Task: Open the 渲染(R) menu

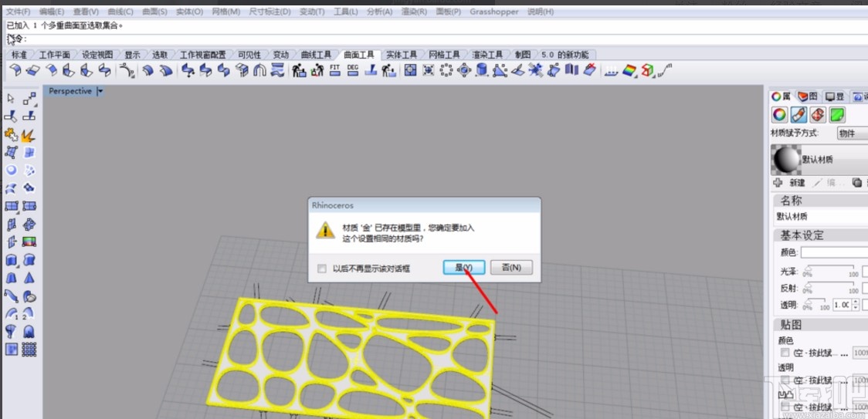Action: coord(414,12)
